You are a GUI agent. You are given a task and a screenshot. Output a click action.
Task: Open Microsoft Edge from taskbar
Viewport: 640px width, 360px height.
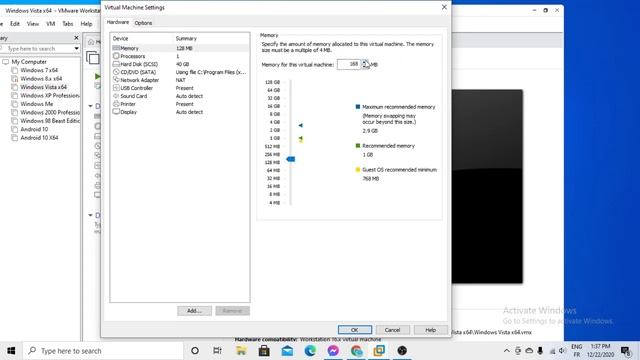pos(310,351)
